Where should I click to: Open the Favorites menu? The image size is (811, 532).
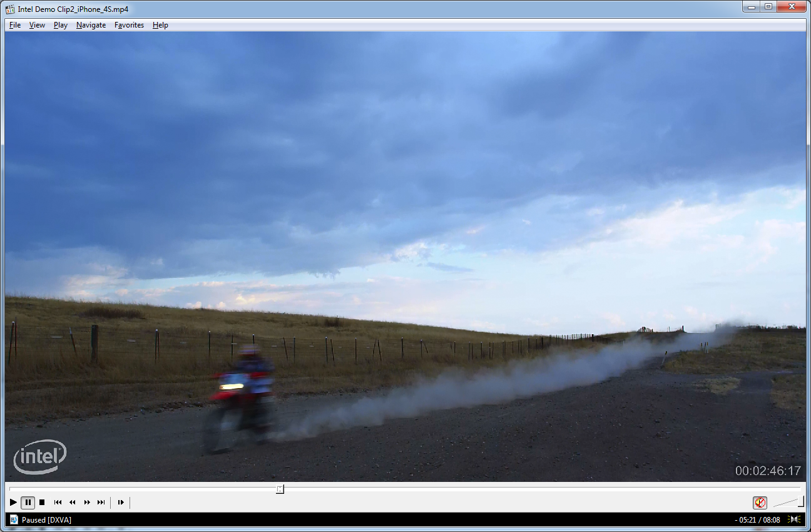click(129, 25)
